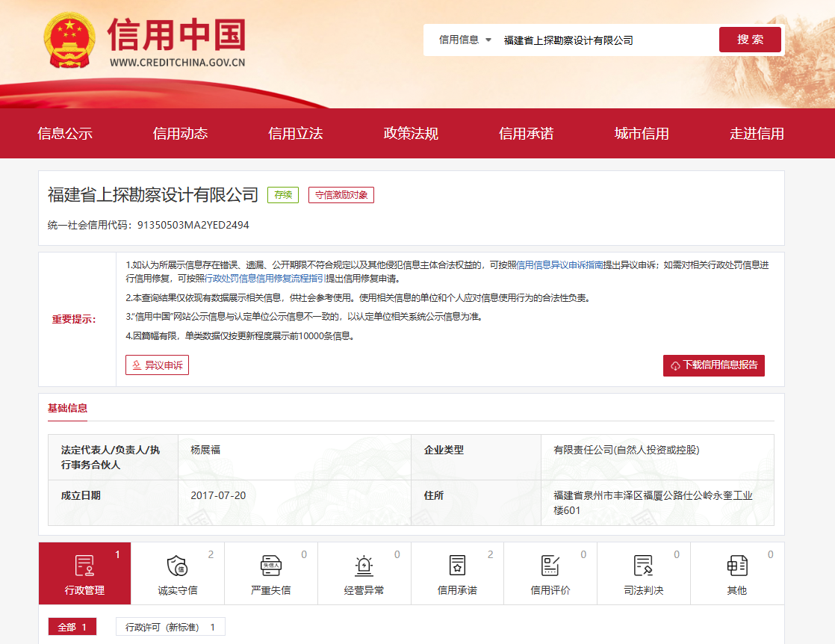Open the 经营异常 alarm icon
Image resolution: width=835 pixels, height=644 pixels.
[364, 566]
